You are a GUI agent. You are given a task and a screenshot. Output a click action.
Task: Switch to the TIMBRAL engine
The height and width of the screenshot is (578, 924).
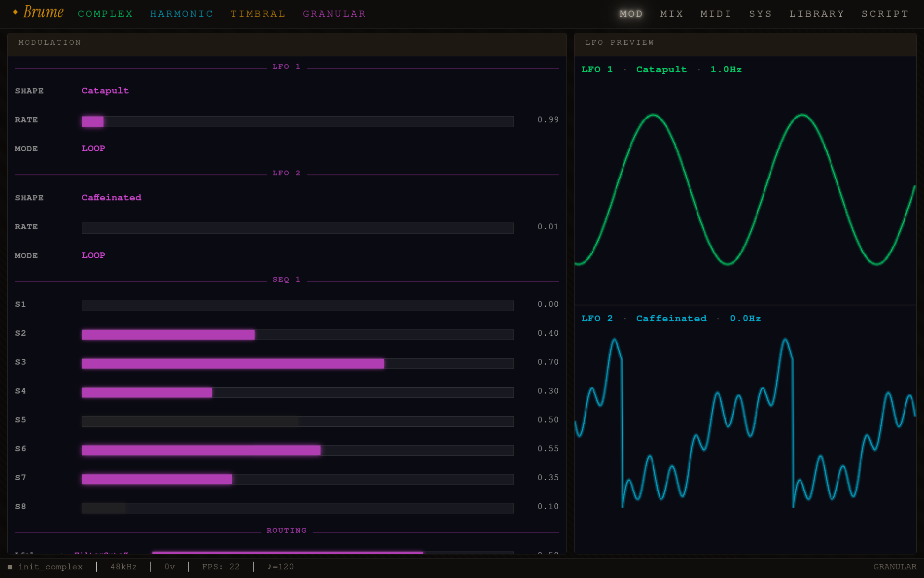(x=258, y=13)
